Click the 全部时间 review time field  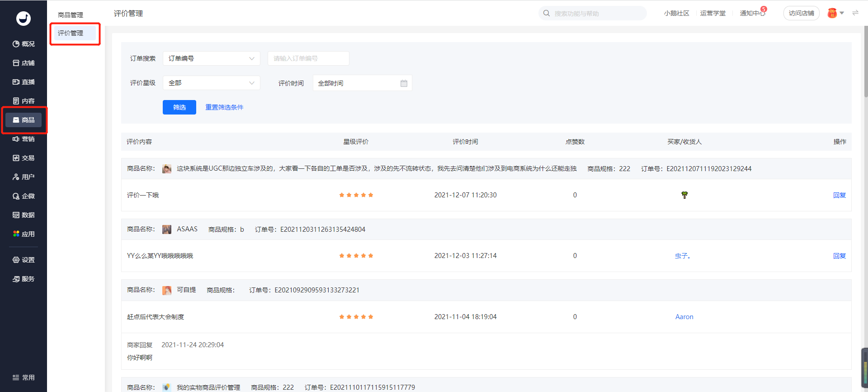(362, 83)
